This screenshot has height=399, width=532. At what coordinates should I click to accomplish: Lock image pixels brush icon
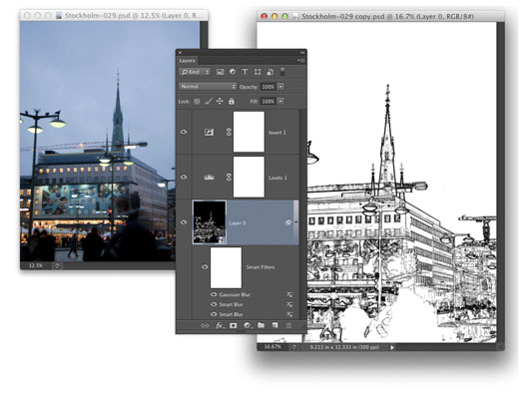pyautogui.click(x=209, y=101)
